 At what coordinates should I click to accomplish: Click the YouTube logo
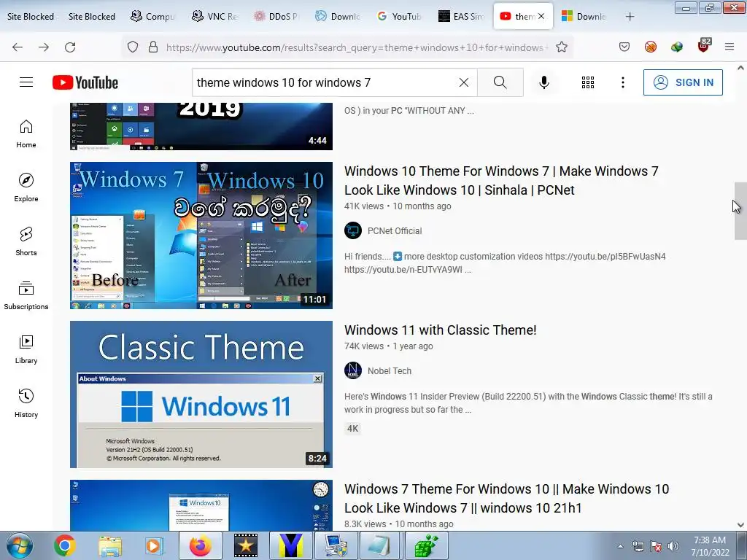click(85, 82)
